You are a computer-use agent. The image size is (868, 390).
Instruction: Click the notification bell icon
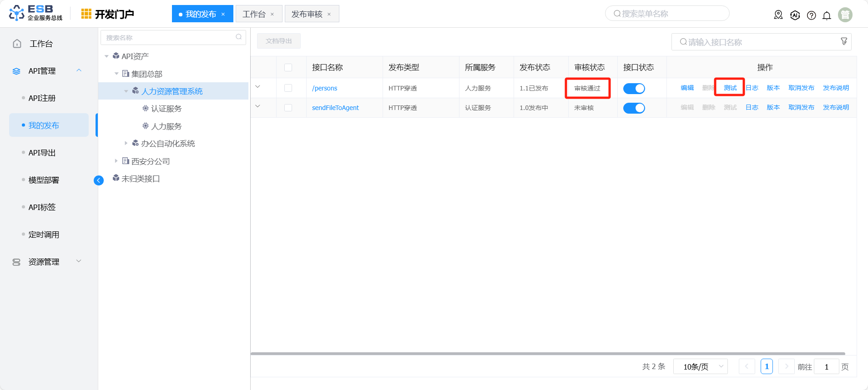pos(827,15)
